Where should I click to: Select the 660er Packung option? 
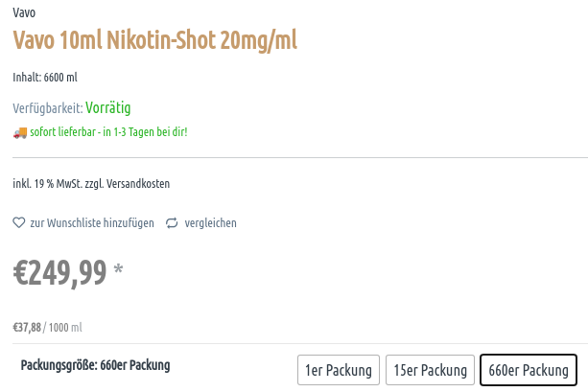tap(529, 370)
